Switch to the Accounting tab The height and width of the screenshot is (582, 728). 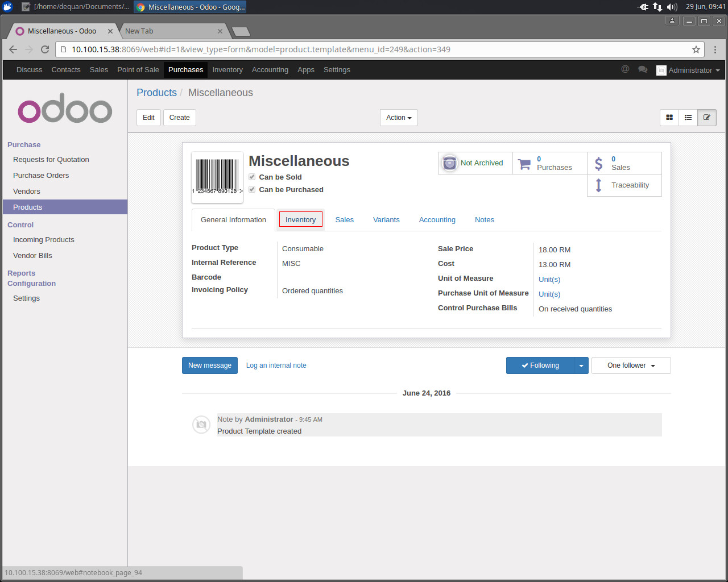click(x=437, y=220)
